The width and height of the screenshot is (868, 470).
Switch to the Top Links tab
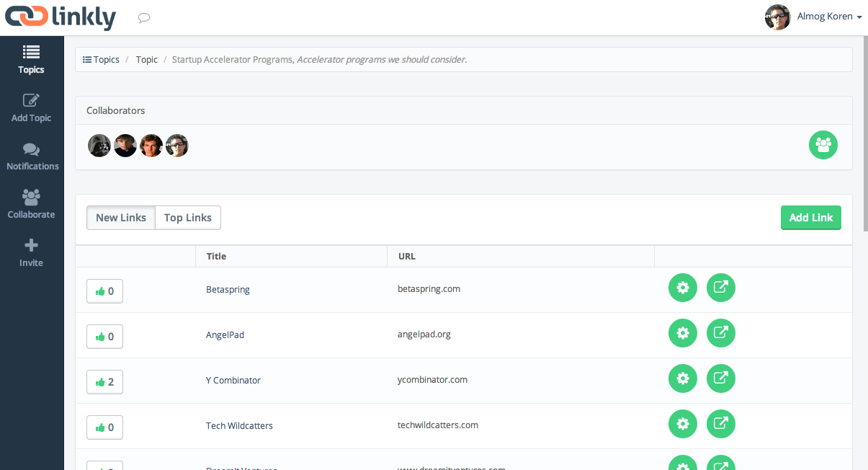pyautogui.click(x=188, y=218)
